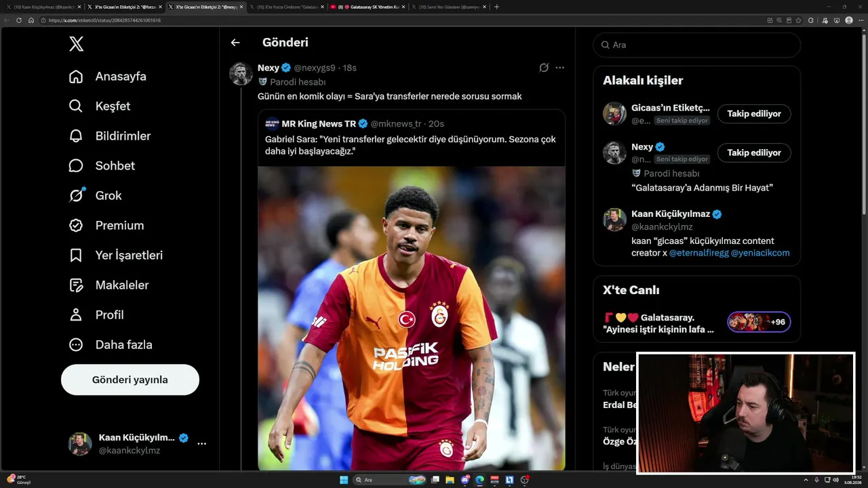This screenshot has width=868, height=488.
Task: Open Bildirimler notifications
Action: click(110, 136)
